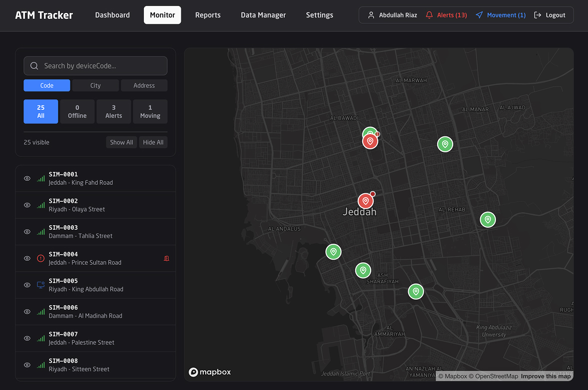Open the OpenStreetMap attribution link
This screenshot has width=588, height=390.
pyautogui.click(x=493, y=376)
